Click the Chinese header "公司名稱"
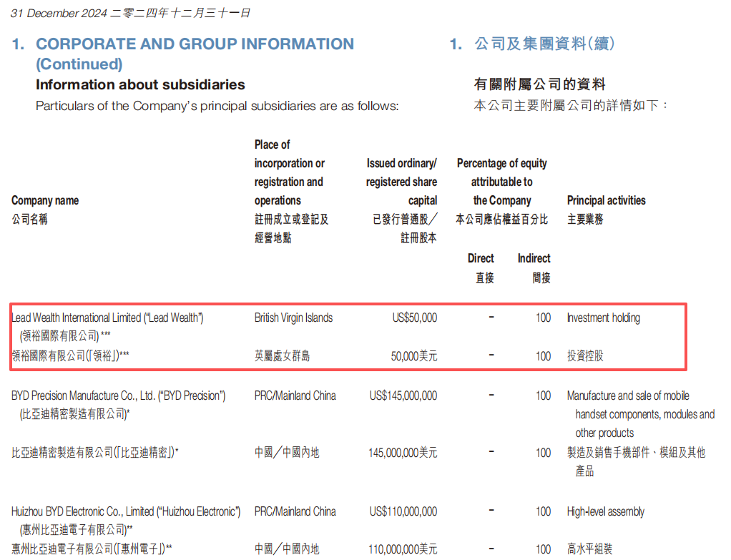This screenshot has height=560, width=731. pos(29,219)
